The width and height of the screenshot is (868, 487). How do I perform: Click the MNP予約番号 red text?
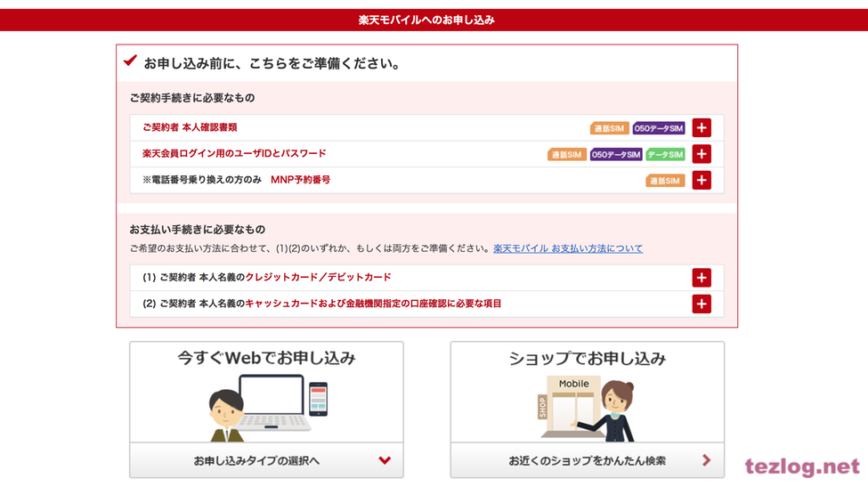(301, 180)
